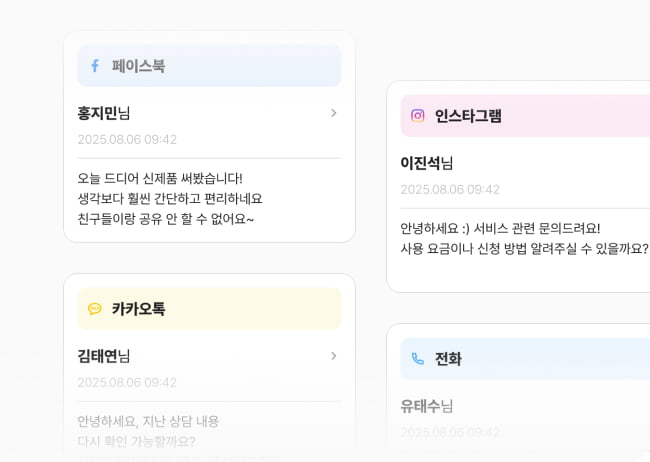Select the 카카오톡 channel header label
This screenshot has height=462, width=650.
138,309
